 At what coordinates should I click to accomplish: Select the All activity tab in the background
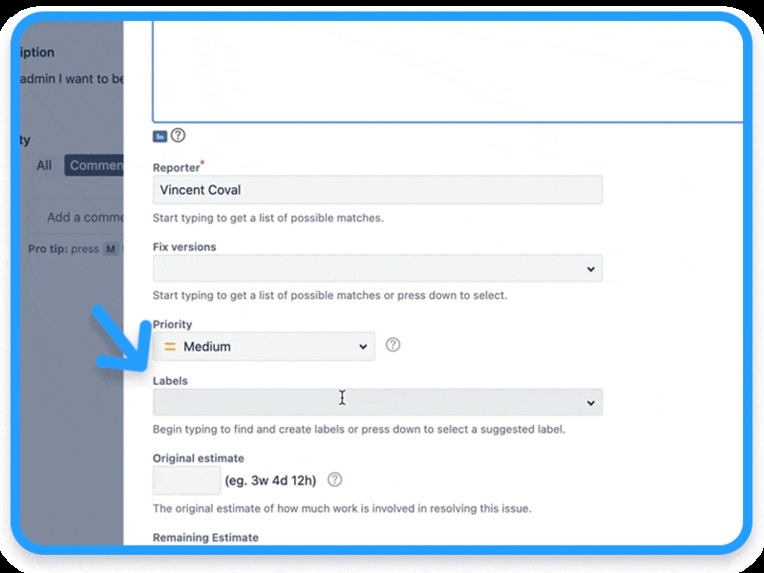(x=44, y=165)
